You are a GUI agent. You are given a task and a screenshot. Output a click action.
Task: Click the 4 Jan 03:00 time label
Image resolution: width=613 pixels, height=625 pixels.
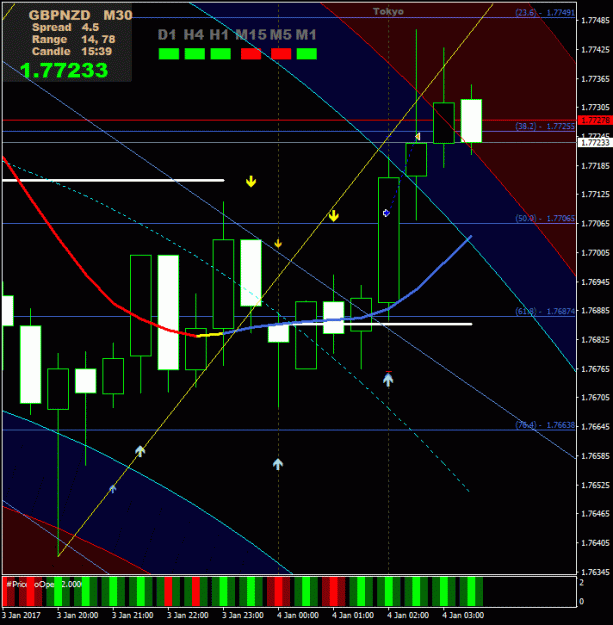coord(463,615)
